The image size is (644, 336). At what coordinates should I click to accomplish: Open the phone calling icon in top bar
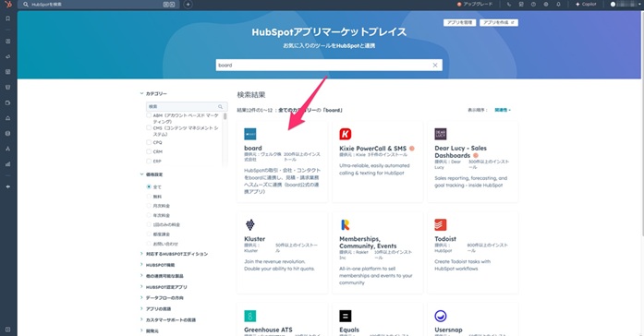509,4
